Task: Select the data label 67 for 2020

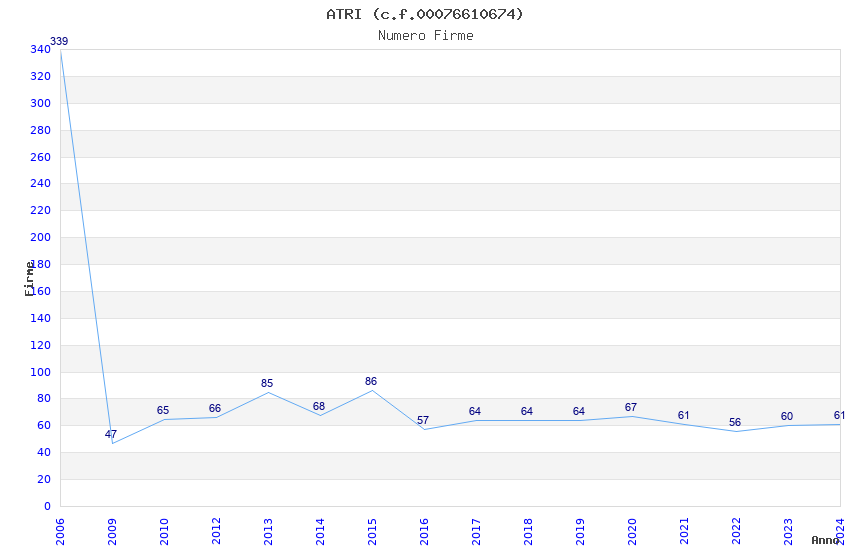Action: coord(630,407)
